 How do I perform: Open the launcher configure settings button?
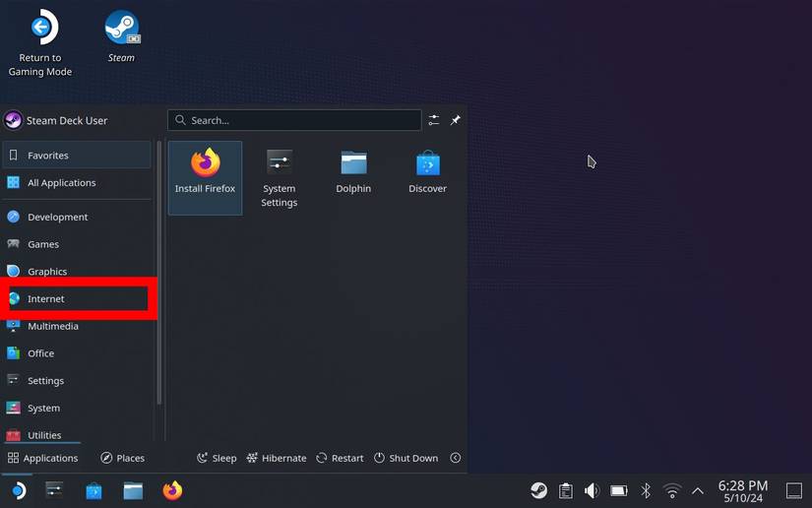click(434, 120)
